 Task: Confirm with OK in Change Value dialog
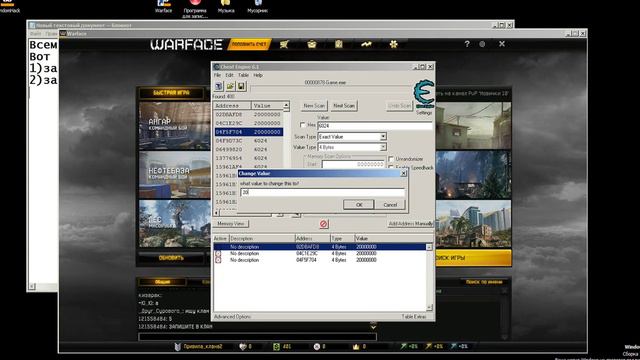point(359,204)
